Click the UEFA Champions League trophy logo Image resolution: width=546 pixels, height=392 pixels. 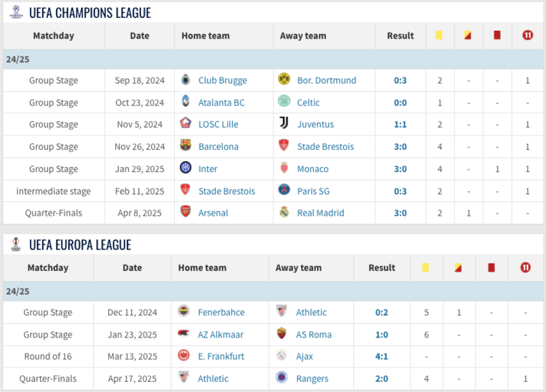16,12
